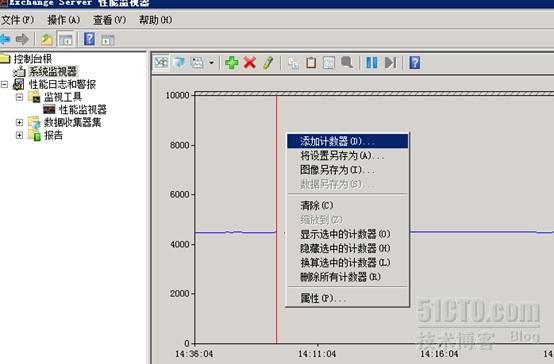This screenshot has height=364, width=554.
Task: Select 系统监视器 in the tree
Action: 53,71
